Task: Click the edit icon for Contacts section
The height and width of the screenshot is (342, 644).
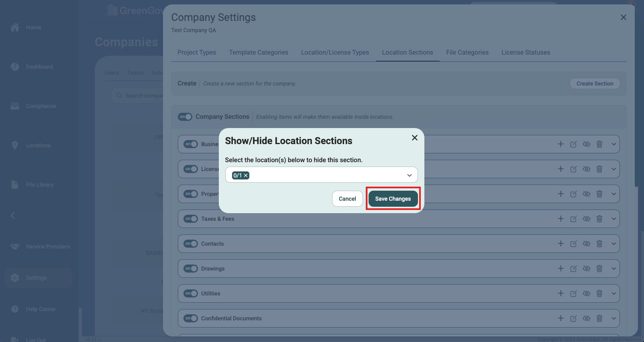Action: click(573, 244)
